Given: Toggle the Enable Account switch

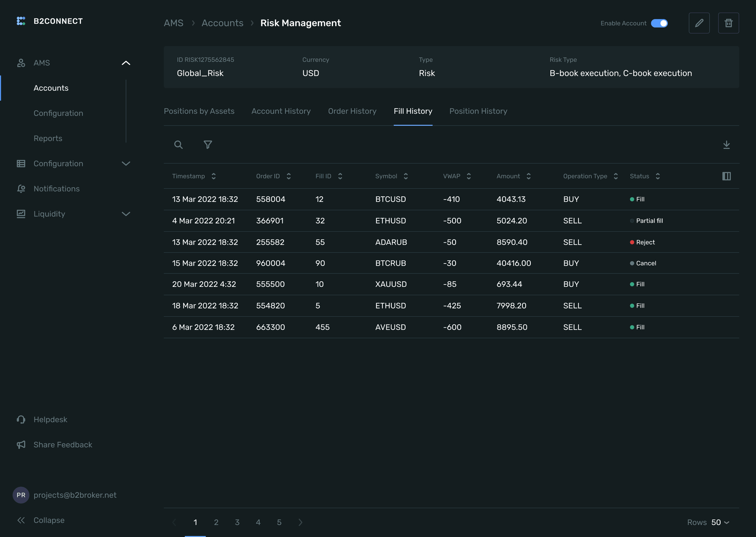Looking at the screenshot, I should click(659, 23).
